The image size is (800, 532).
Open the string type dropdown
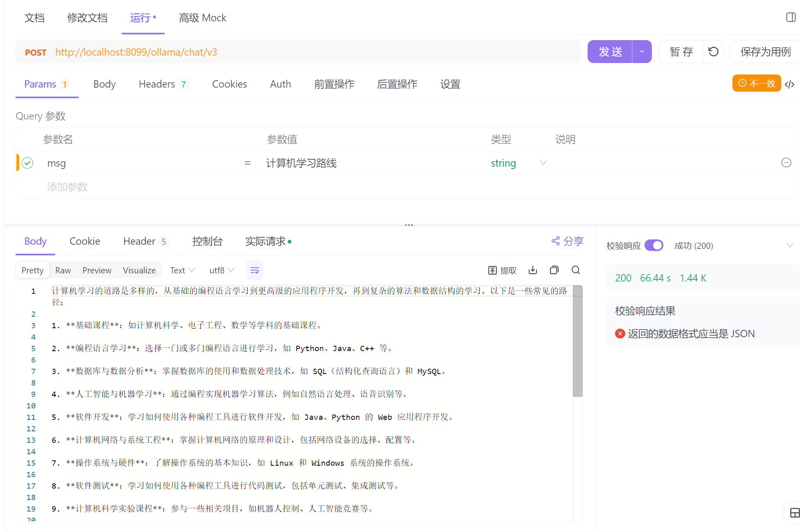[x=543, y=163]
